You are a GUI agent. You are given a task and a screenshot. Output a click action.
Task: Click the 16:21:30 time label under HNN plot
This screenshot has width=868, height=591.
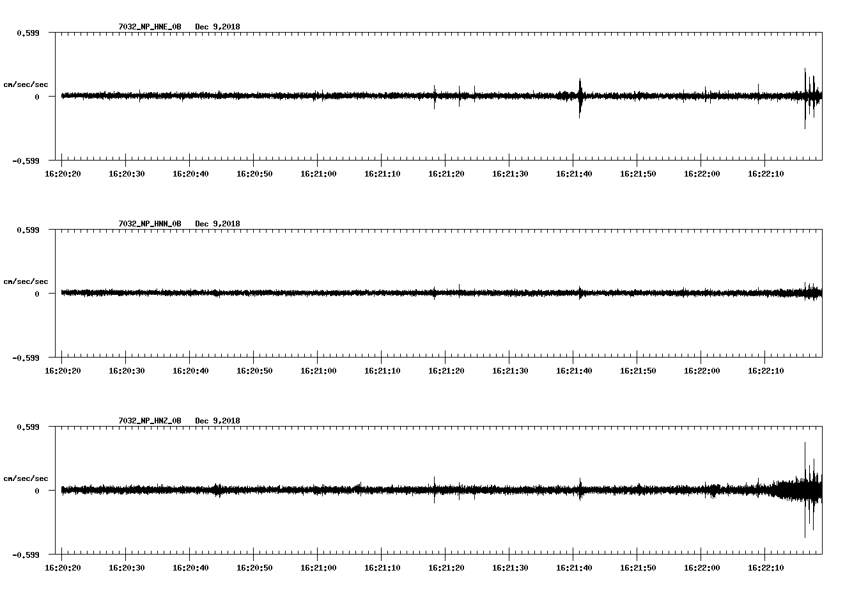pyautogui.click(x=510, y=371)
